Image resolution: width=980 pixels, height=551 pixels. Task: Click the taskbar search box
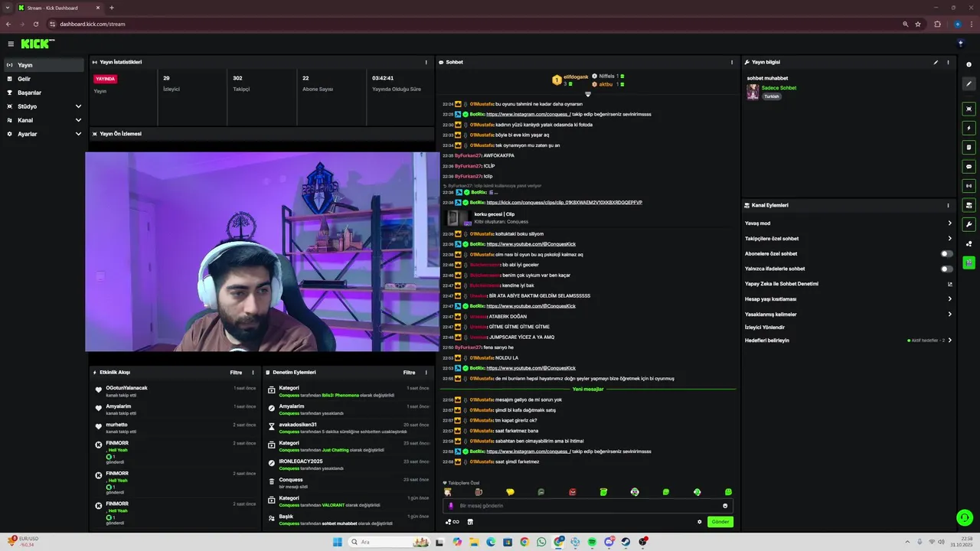click(390, 542)
